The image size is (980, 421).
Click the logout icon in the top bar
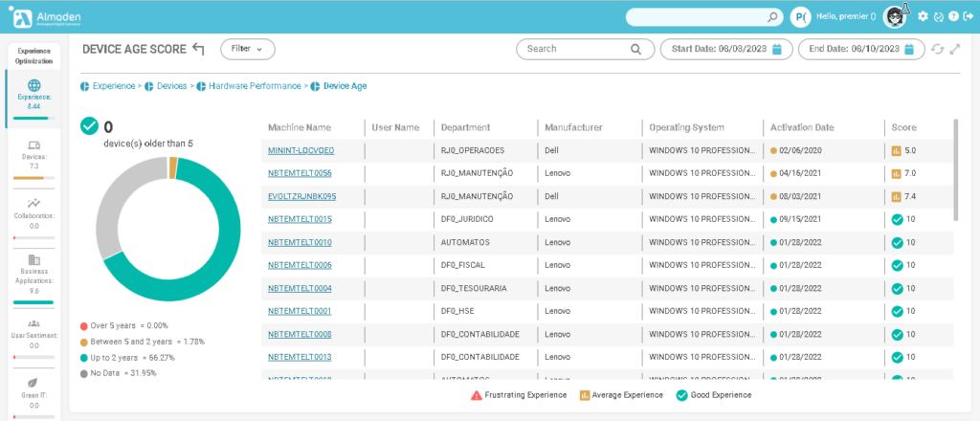coord(969,16)
